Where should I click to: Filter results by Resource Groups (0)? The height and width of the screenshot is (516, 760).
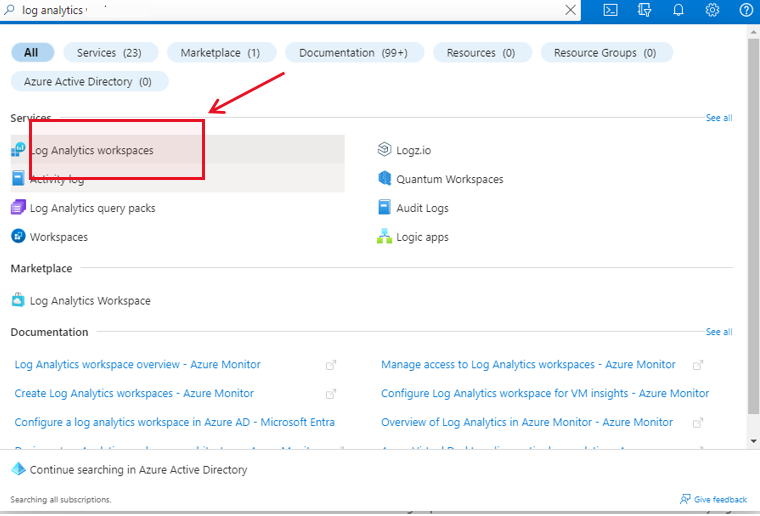606,52
